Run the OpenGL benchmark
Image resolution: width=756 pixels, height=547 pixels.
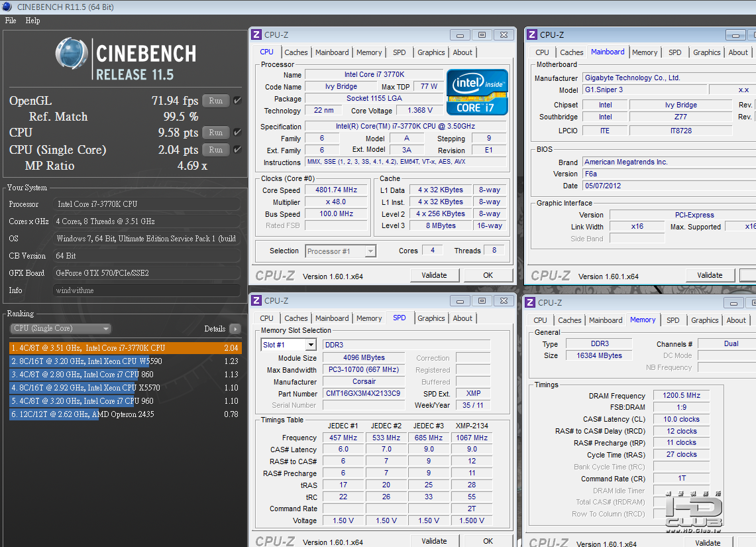(215, 101)
